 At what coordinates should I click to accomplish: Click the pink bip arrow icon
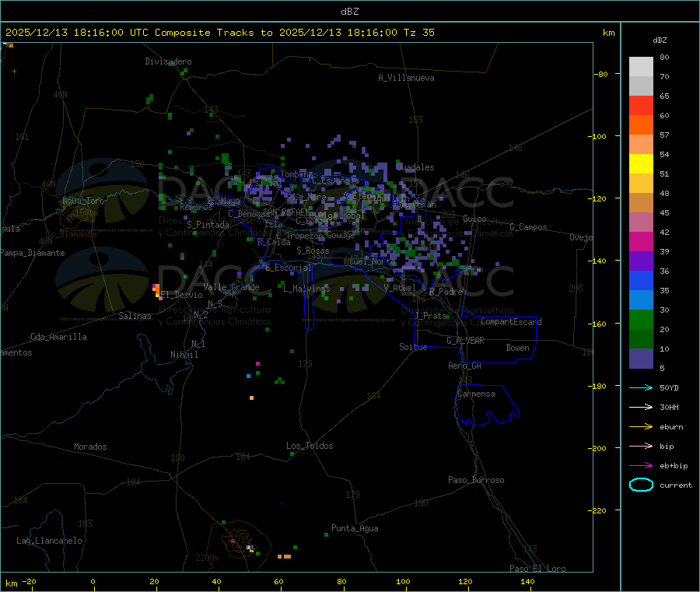(641, 446)
